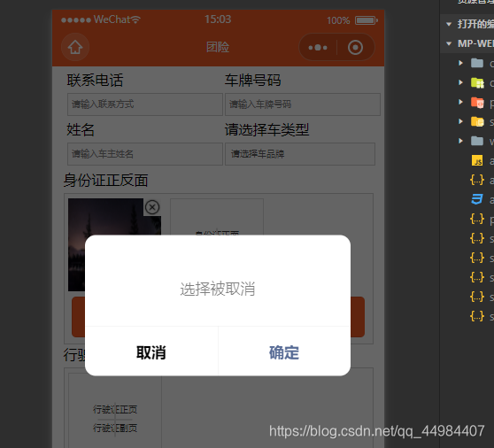The width and height of the screenshot is (494, 448).
Task: Collapse the 打开的编 section arrow
Action: (x=449, y=24)
